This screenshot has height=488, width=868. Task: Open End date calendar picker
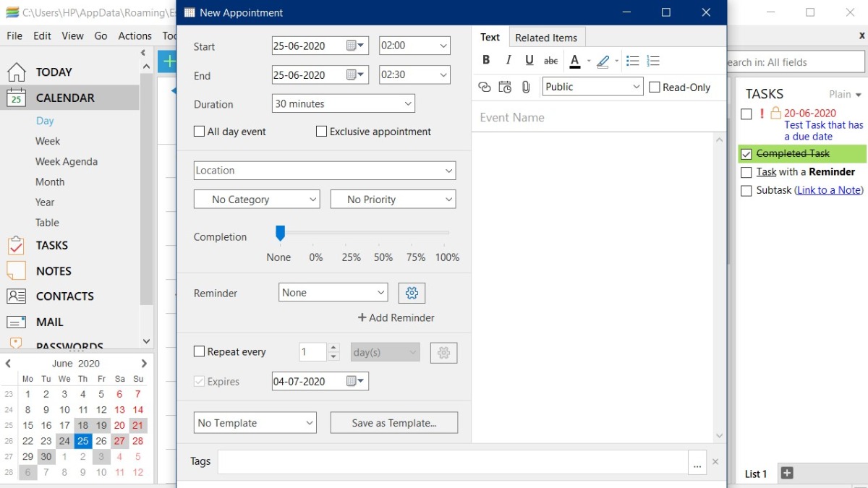tap(356, 75)
